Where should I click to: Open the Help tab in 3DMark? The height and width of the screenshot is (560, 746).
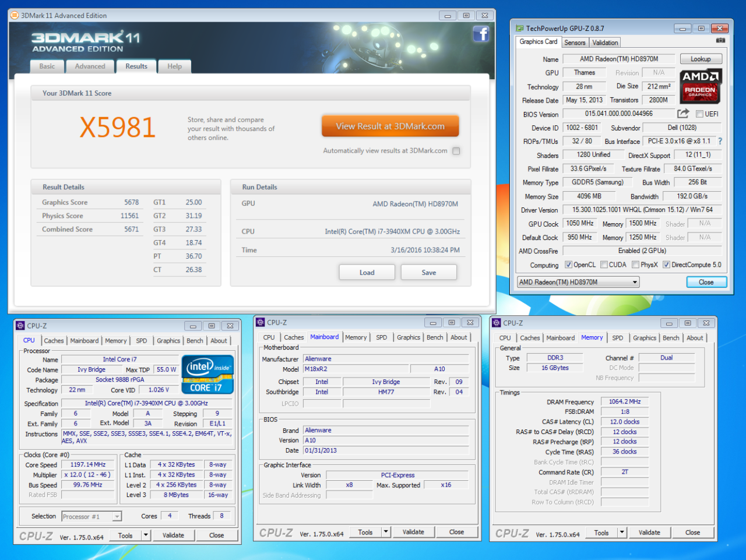tap(175, 66)
